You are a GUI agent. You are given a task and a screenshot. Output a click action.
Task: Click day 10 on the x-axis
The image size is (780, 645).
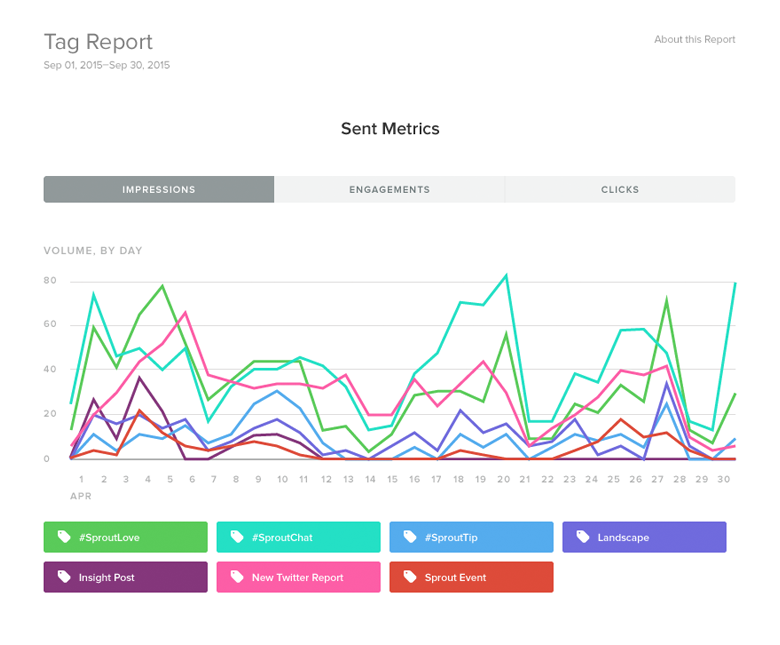282,479
